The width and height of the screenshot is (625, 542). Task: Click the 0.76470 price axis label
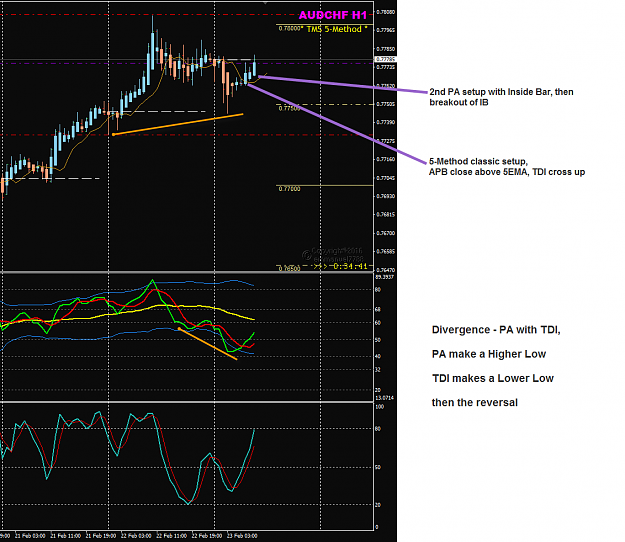coord(385,270)
